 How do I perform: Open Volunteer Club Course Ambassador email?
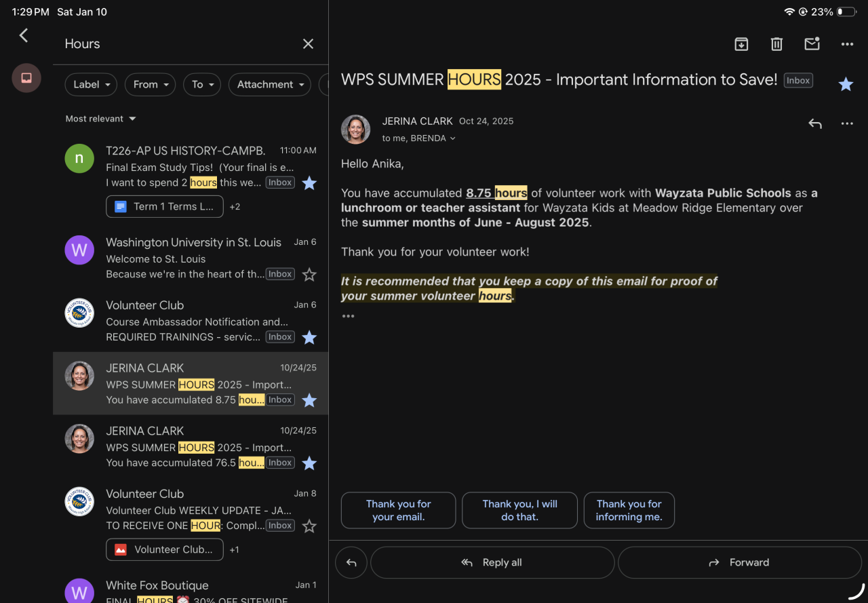pos(191,321)
